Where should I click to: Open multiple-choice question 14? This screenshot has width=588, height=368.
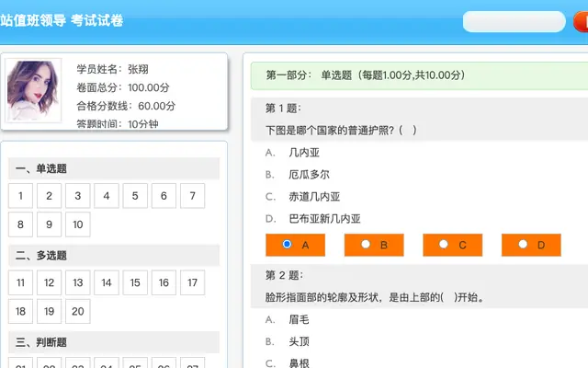(107, 282)
